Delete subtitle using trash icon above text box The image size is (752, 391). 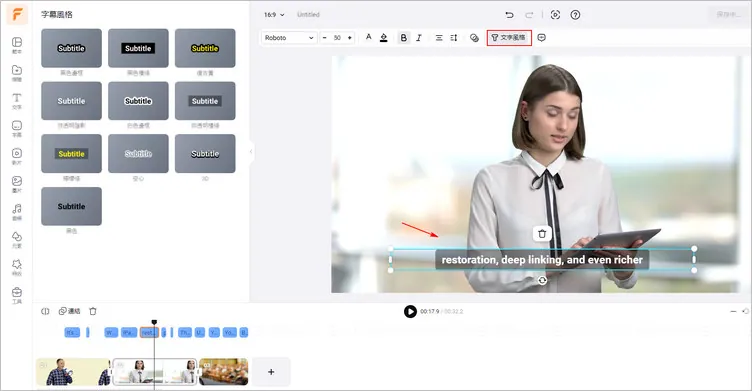pyautogui.click(x=542, y=234)
